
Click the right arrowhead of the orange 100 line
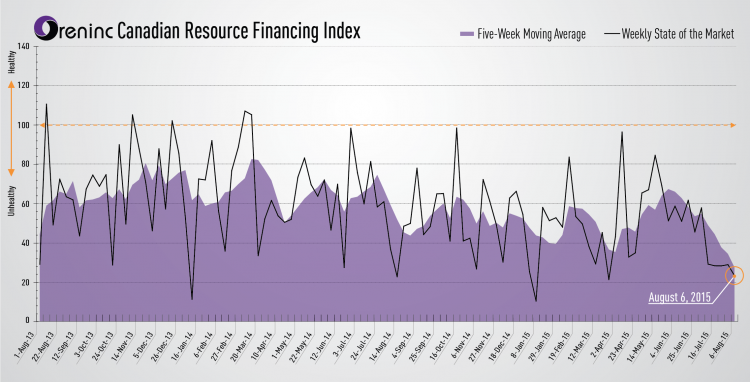point(733,125)
